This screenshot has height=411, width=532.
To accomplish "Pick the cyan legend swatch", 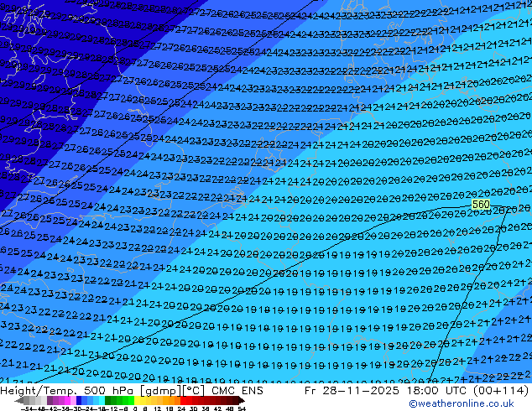I will (x=102, y=400).
